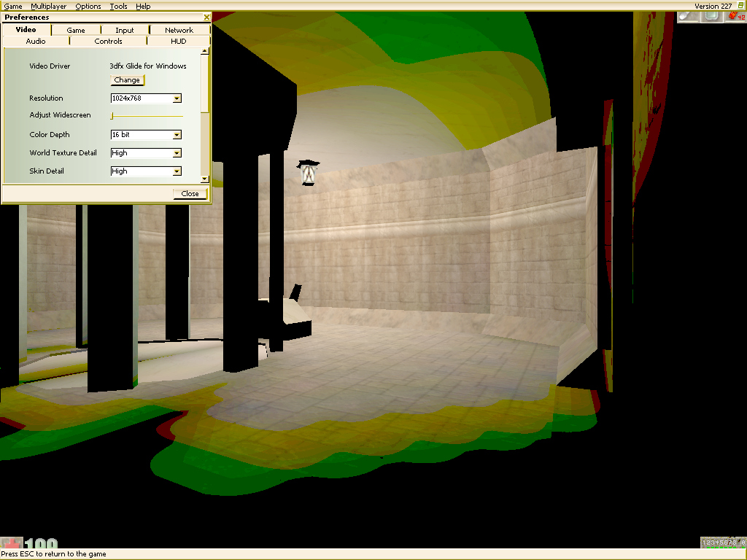Click the World Texture Detail High field
747x560 pixels.
pos(142,153)
